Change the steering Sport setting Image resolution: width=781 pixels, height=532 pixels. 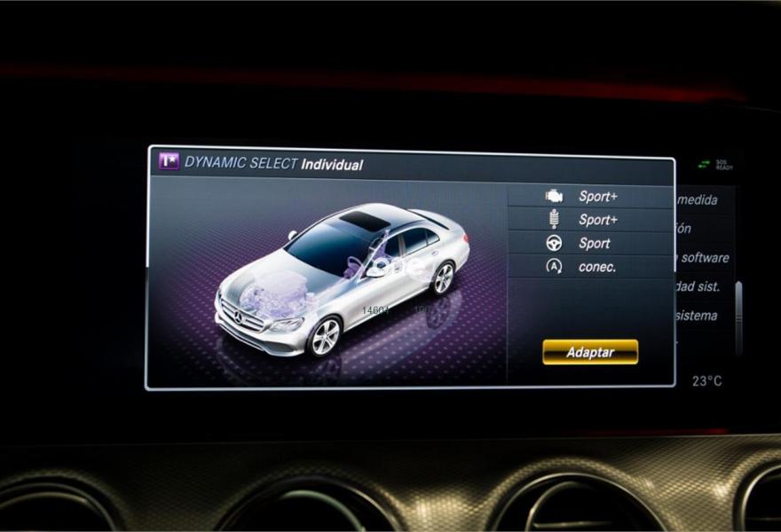point(595,244)
